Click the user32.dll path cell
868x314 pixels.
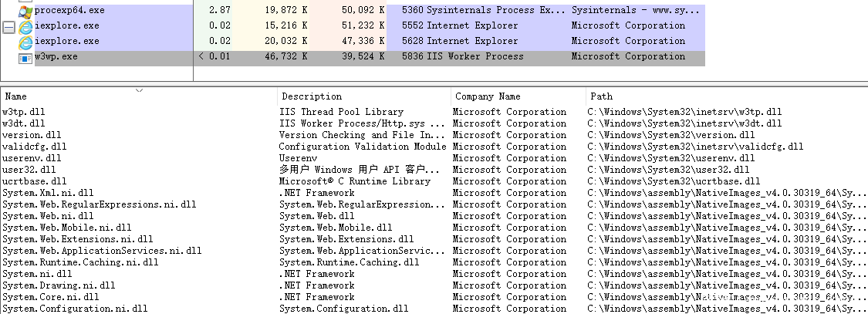click(x=668, y=170)
